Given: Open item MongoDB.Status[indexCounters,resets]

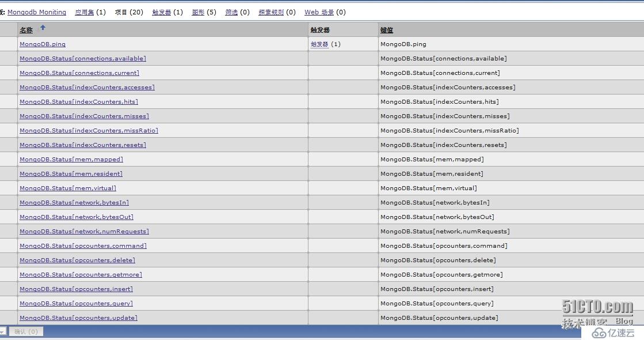Looking at the screenshot, I should click(x=82, y=145).
